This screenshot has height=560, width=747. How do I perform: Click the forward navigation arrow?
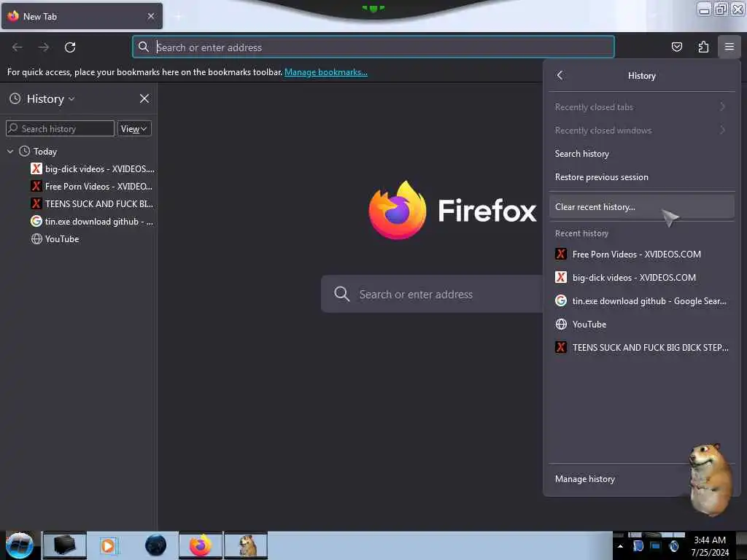(44, 47)
